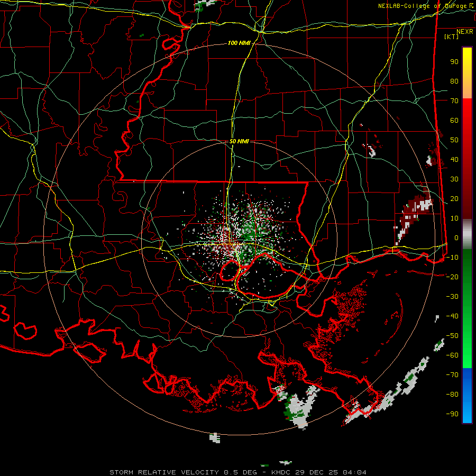Click the -20 value on the velocity scale
476x476 pixels.
click(x=452, y=277)
